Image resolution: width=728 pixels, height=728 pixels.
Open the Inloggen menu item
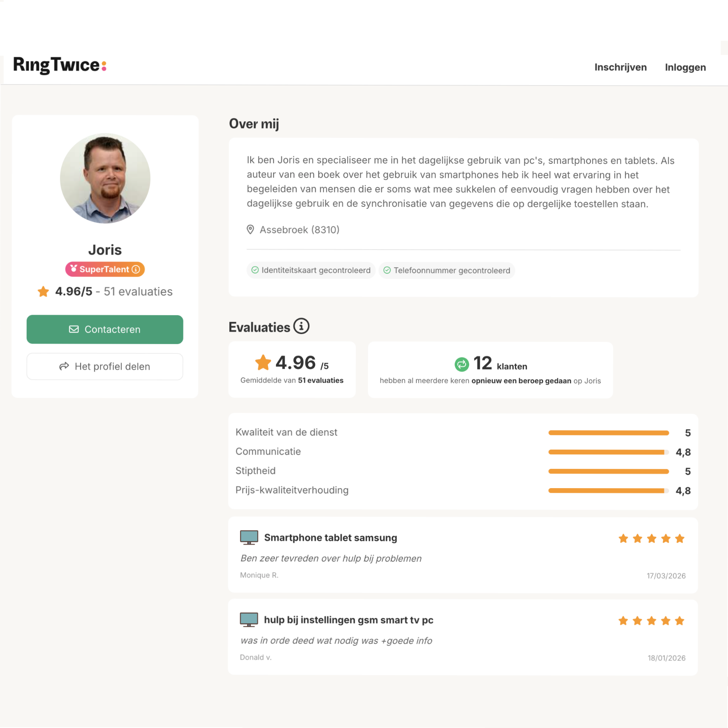(x=685, y=67)
